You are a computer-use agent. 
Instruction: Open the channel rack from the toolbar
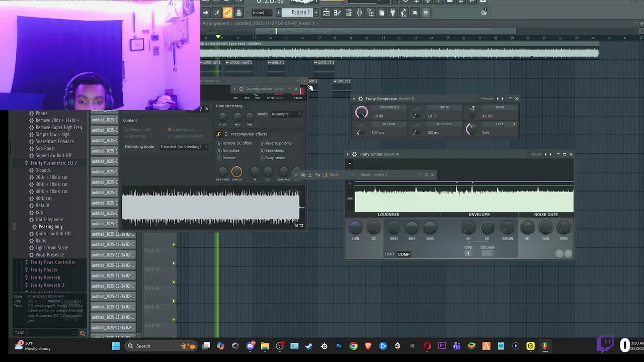tap(348, 13)
